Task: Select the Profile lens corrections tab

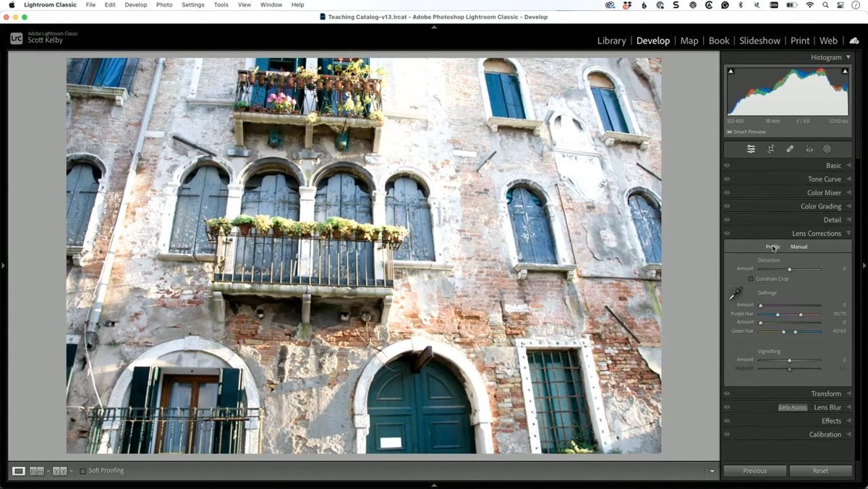Action: [773, 247]
